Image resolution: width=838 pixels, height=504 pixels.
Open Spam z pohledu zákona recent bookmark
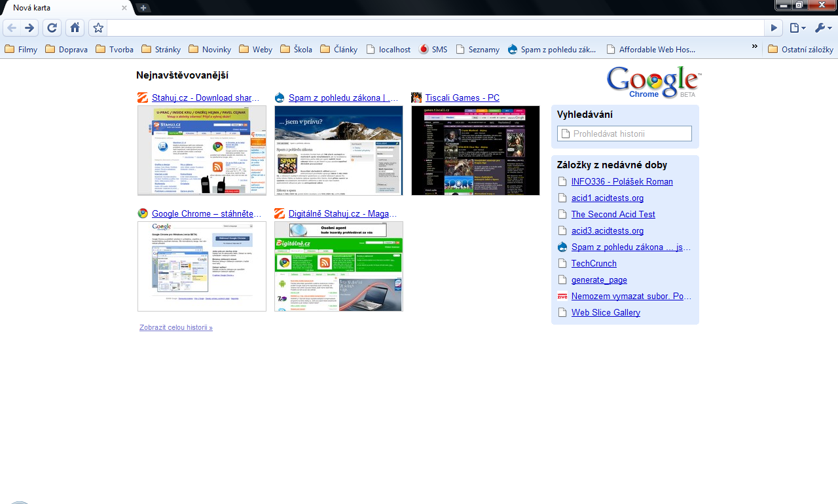pyautogui.click(x=631, y=247)
